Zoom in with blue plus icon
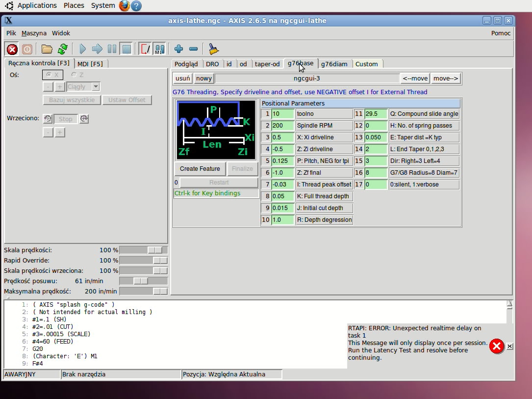This screenshot has height=399, width=532. click(178, 49)
